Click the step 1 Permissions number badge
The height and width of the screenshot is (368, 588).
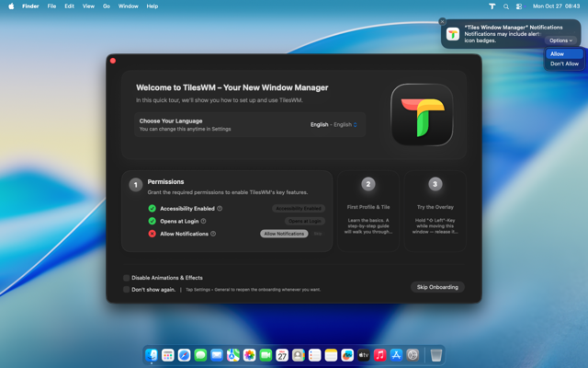(136, 185)
